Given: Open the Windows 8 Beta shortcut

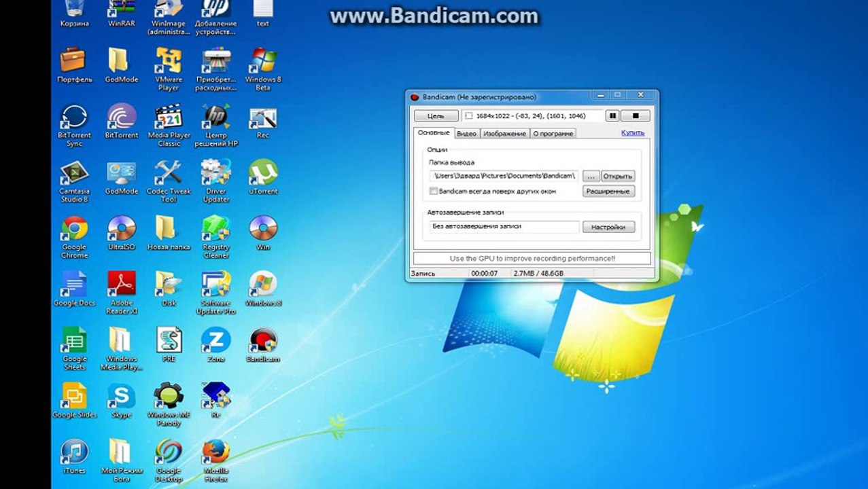Looking at the screenshot, I should (x=263, y=69).
